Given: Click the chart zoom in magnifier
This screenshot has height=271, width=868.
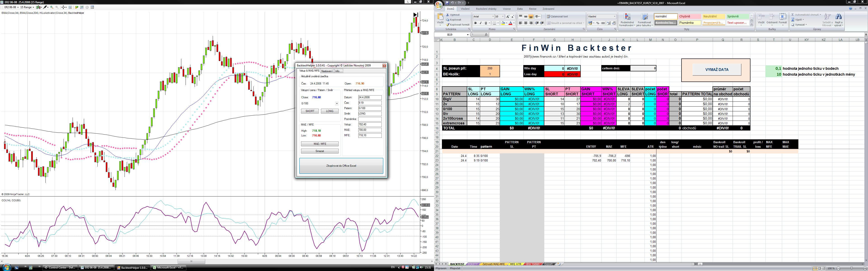Looking at the screenshot, I should coord(51,7).
